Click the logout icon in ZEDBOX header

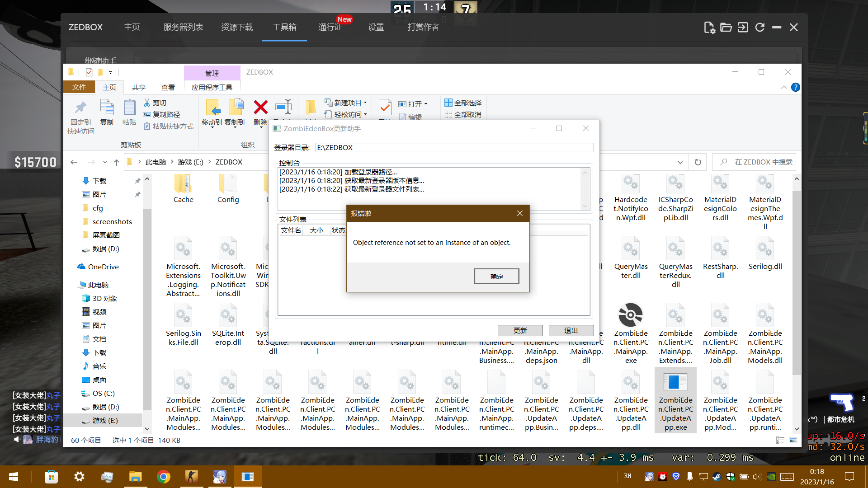point(743,28)
